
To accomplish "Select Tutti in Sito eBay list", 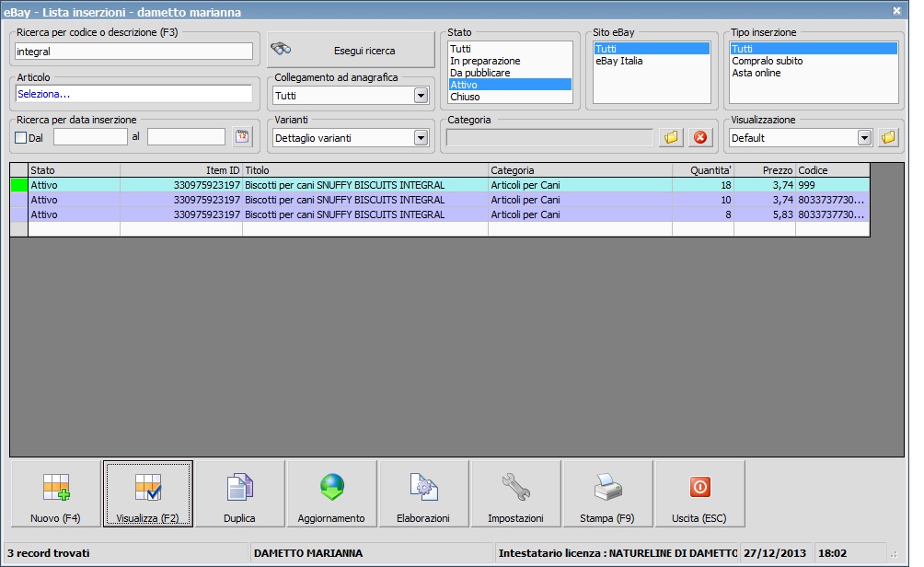I will point(652,49).
